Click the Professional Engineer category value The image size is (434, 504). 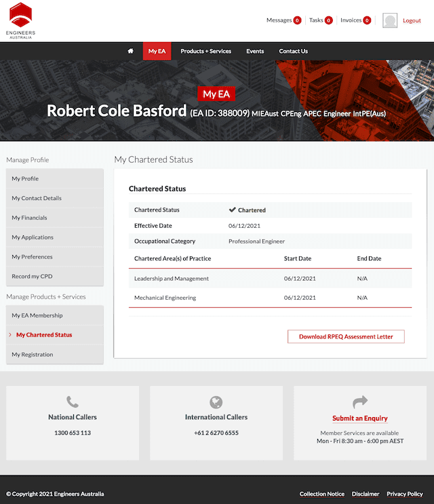click(256, 241)
